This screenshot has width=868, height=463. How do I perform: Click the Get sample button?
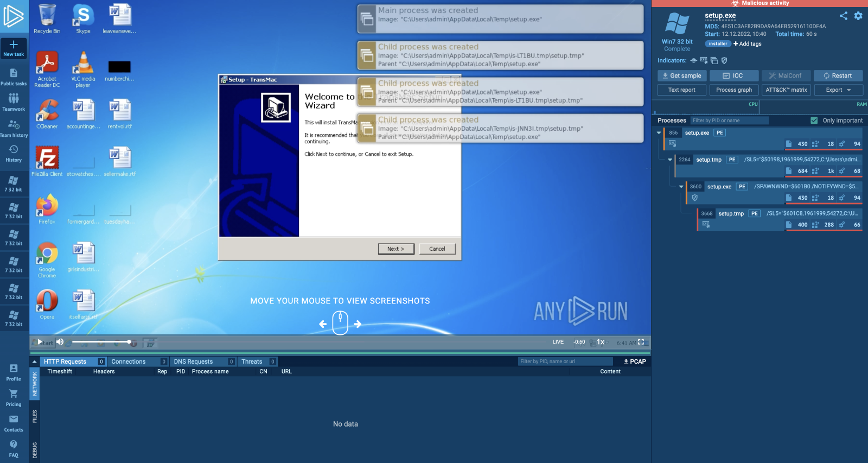pyautogui.click(x=681, y=76)
